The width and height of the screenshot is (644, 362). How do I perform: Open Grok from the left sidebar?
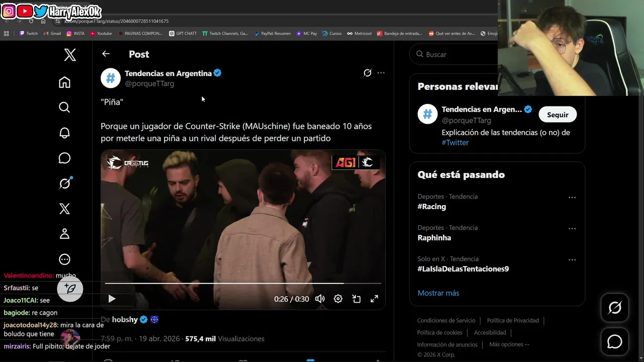coord(64,184)
